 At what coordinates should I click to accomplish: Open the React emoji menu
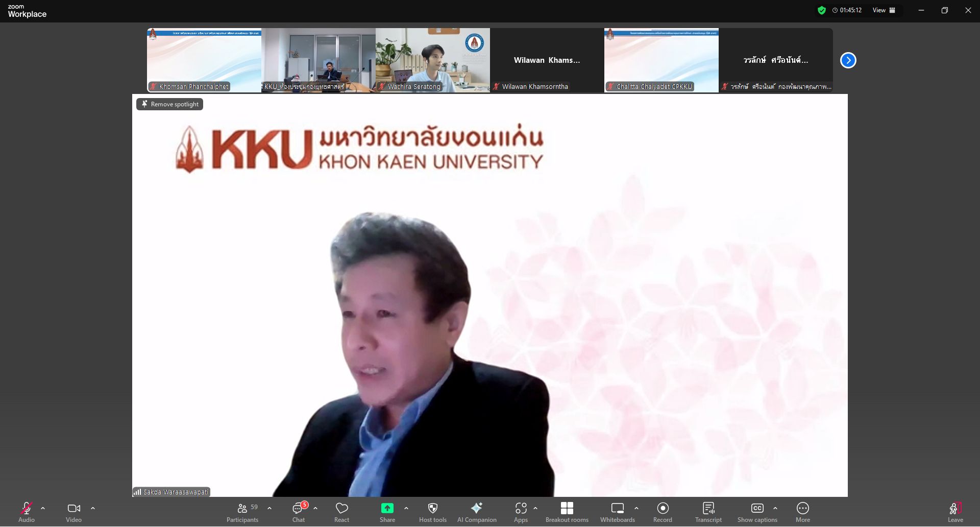pos(341,512)
